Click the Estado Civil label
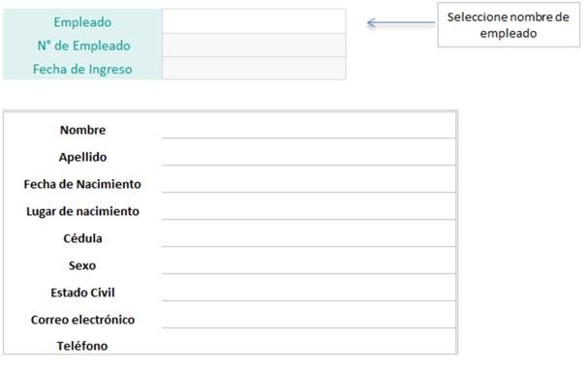The image size is (588, 372). pos(83,293)
